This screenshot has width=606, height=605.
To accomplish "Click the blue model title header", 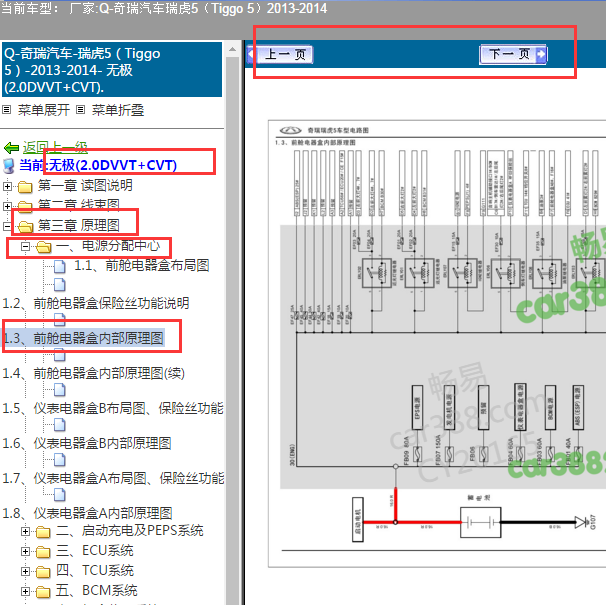I will click(x=112, y=70).
